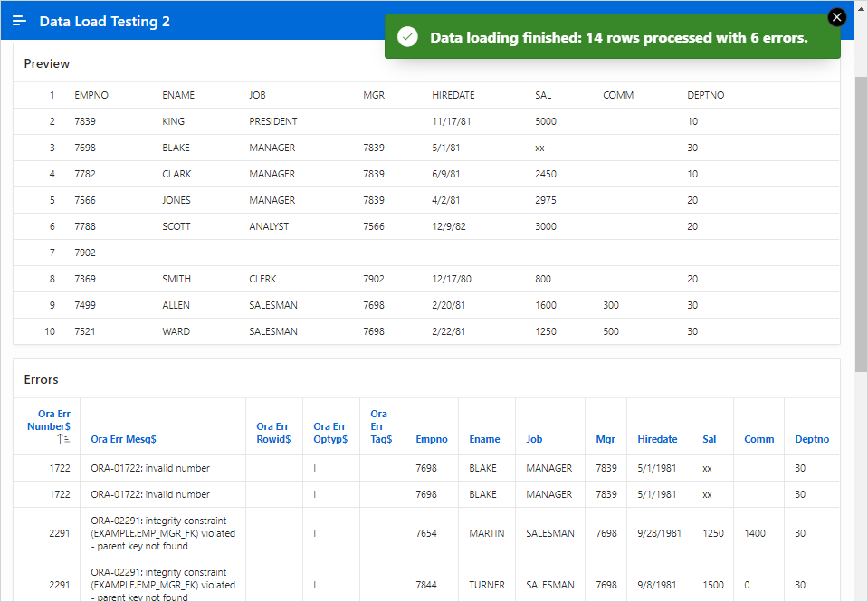Viewport: 868px width, 602px height.
Task: Close the data loading success notification
Action: point(837,17)
